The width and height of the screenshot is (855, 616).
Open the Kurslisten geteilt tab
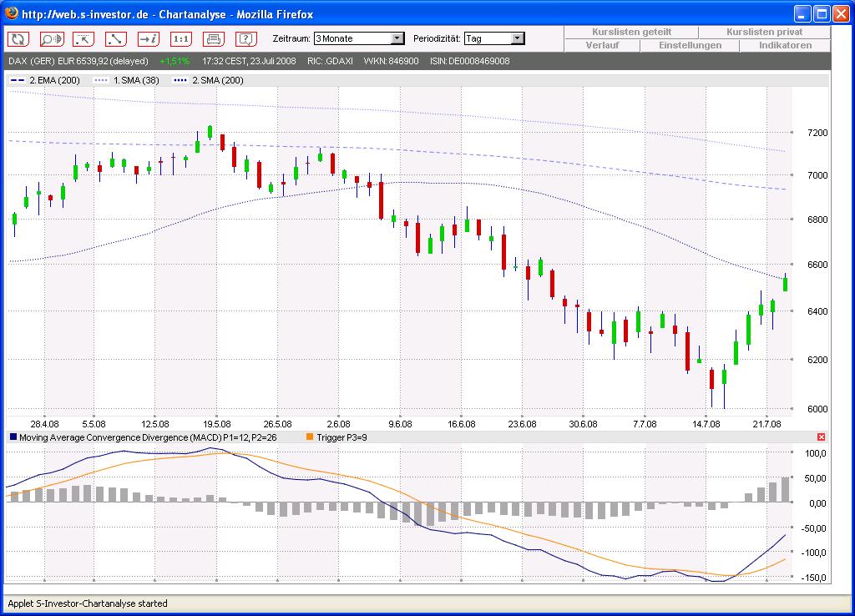click(x=631, y=33)
